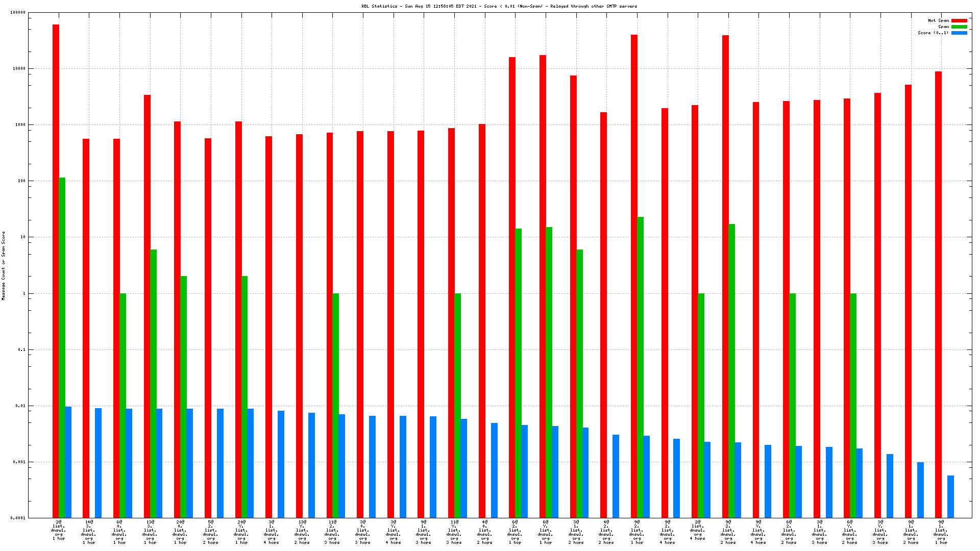Screen dimensions: 980x551
Task: Click the '13@ Y.list.dnswl.org 2 hops' axis label
Action: point(302,532)
